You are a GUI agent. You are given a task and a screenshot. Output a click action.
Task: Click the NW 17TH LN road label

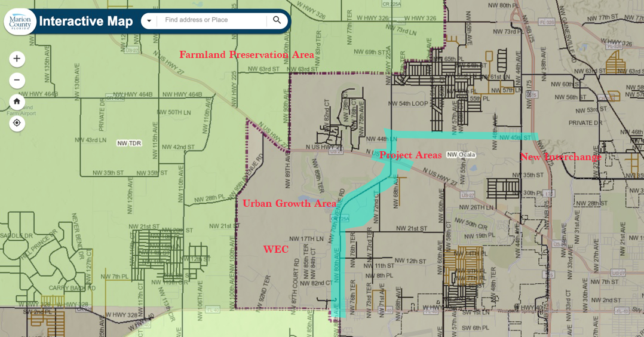(306, 239)
